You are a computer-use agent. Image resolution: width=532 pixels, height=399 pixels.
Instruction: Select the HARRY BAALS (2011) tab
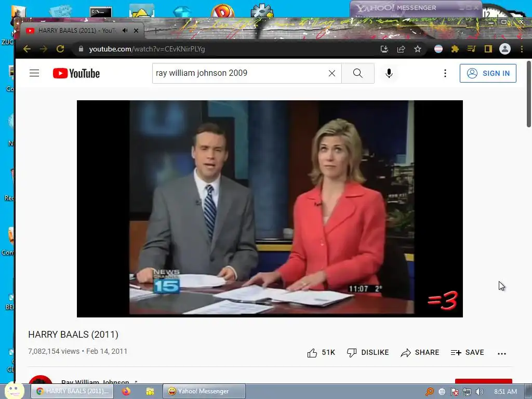pyautogui.click(x=76, y=31)
